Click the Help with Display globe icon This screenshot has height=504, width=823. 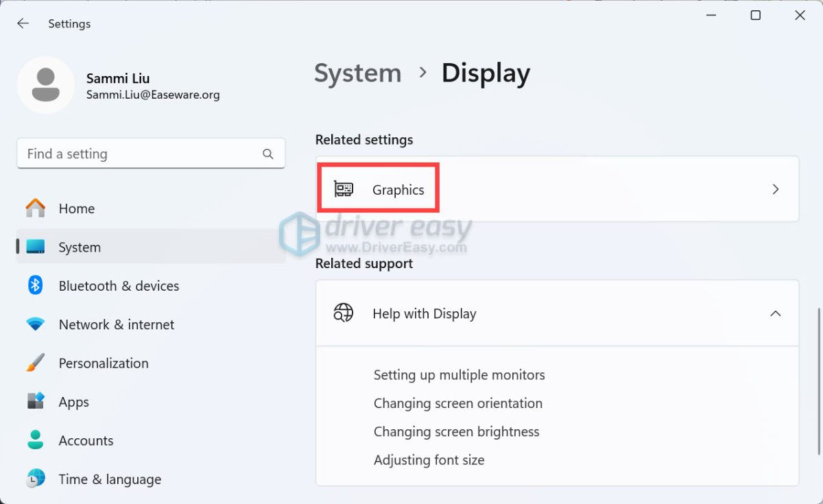(x=343, y=313)
